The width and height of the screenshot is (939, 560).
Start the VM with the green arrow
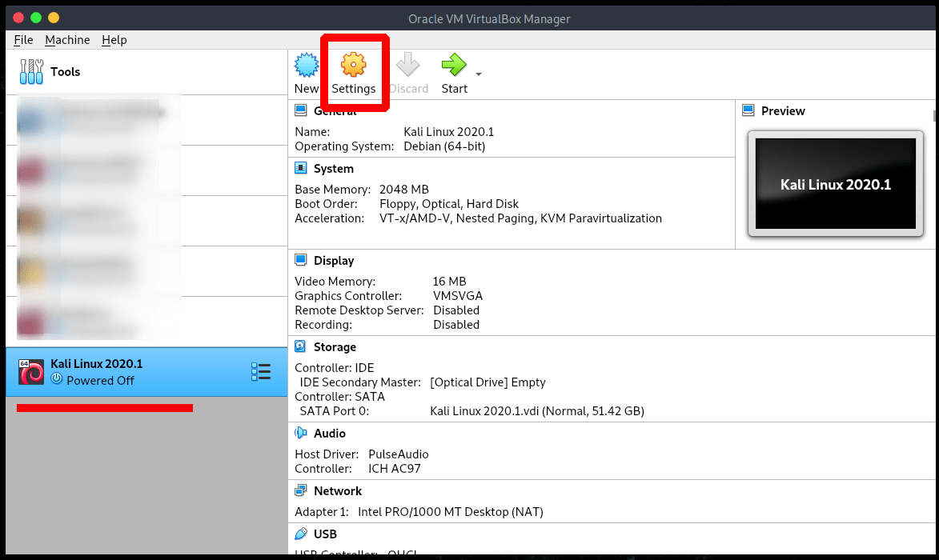(454, 65)
